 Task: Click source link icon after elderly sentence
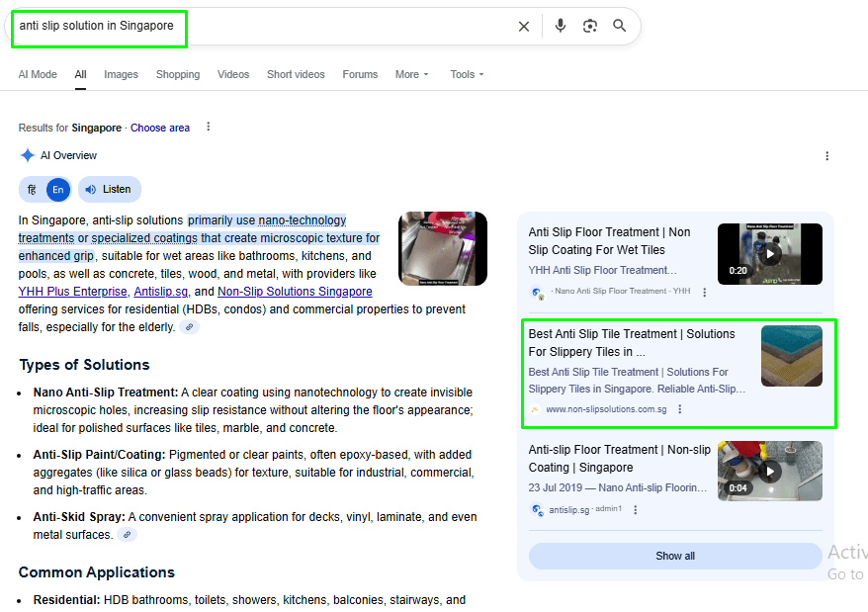click(189, 327)
